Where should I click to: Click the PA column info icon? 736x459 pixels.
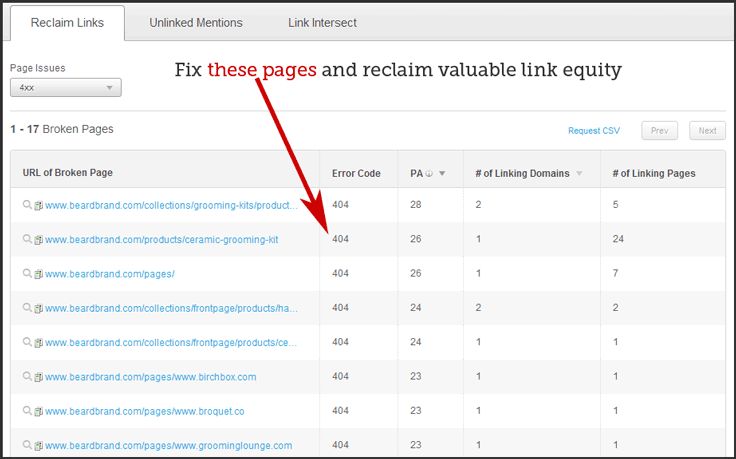tap(430, 174)
